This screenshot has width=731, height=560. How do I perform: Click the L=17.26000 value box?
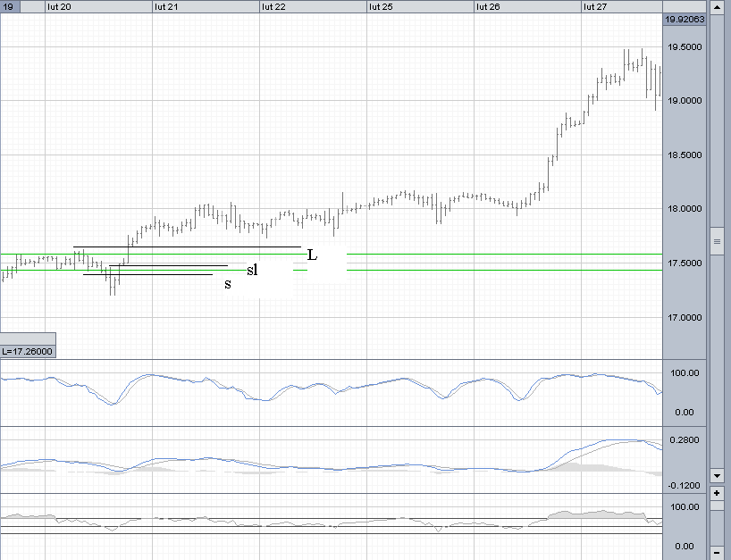(x=28, y=351)
